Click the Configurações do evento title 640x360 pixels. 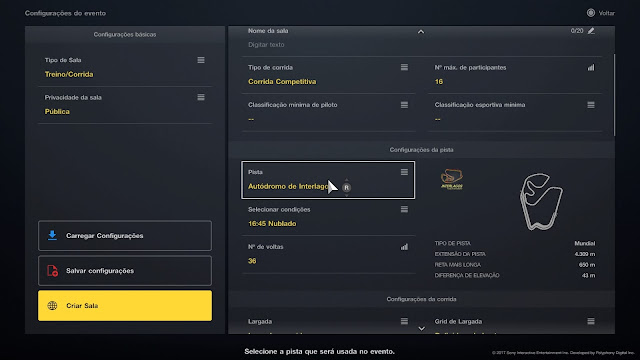(65, 13)
